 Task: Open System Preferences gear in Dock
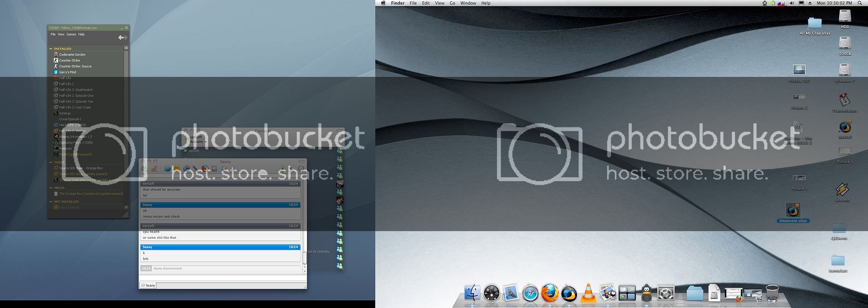tap(666, 293)
